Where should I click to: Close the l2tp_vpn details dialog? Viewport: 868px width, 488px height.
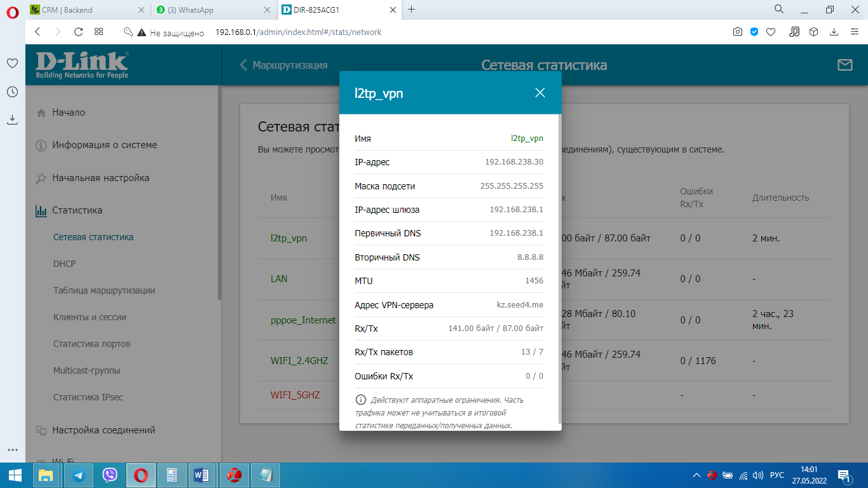[x=540, y=93]
